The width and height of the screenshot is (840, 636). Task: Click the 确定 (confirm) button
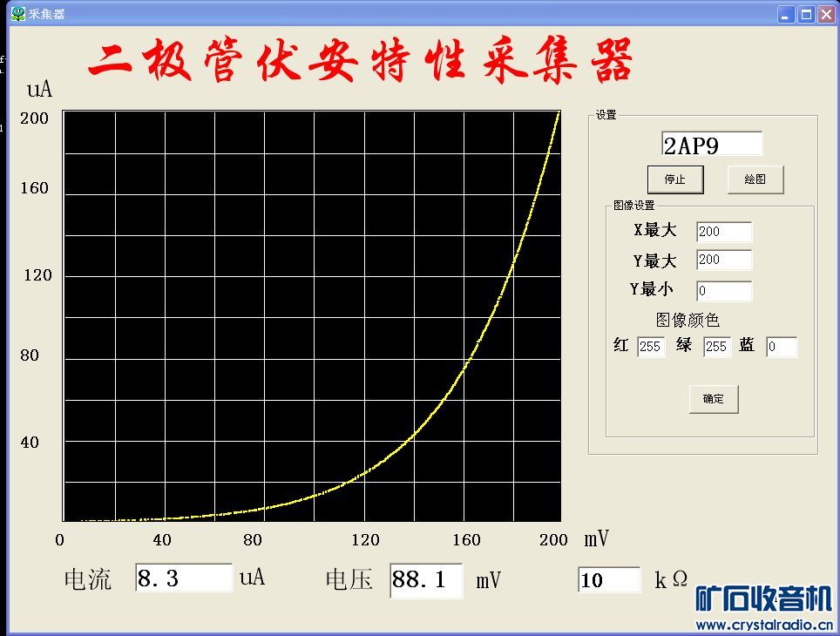coord(713,399)
